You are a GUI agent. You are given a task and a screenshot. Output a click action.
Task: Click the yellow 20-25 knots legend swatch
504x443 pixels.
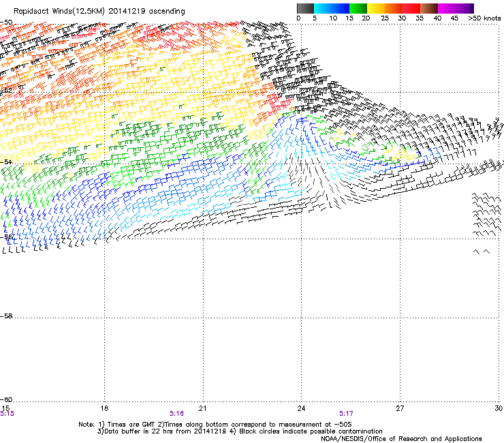pyautogui.click(x=376, y=8)
